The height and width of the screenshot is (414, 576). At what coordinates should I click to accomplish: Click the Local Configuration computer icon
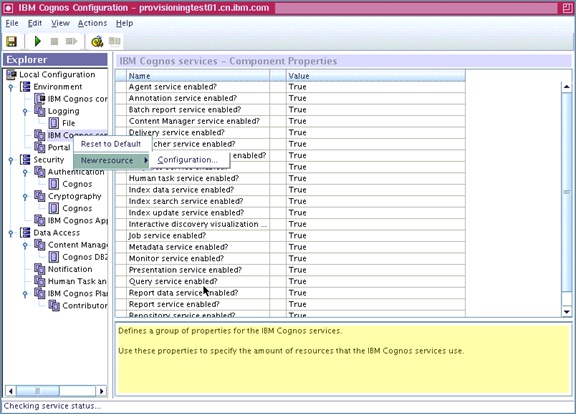[x=11, y=75]
